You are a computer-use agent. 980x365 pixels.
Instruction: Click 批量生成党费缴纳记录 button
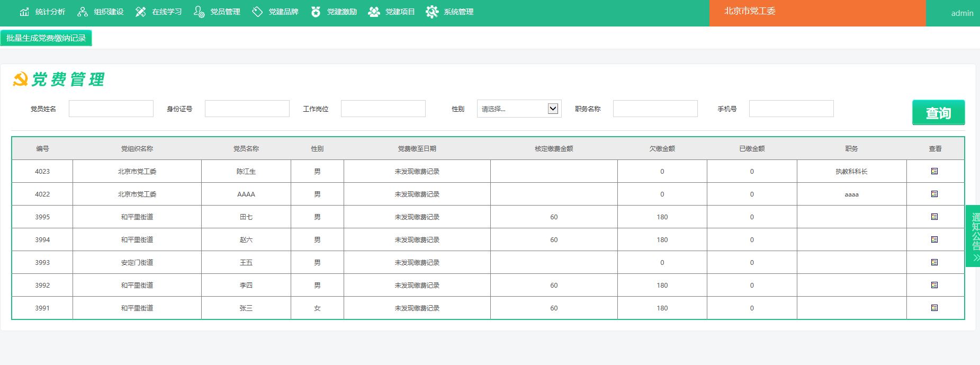click(46, 38)
